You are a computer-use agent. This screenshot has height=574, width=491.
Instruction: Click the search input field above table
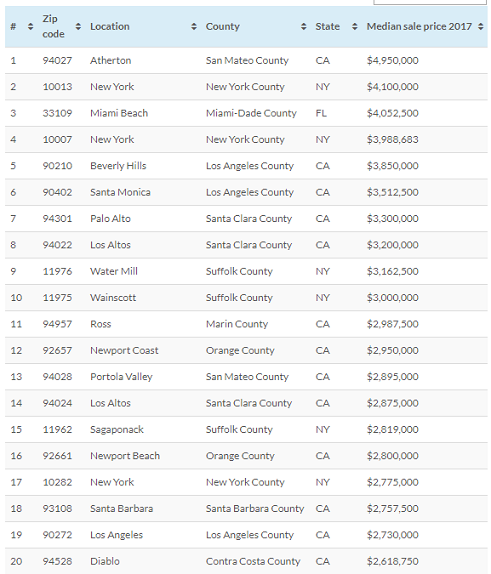pyautogui.click(x=430, y=2)
